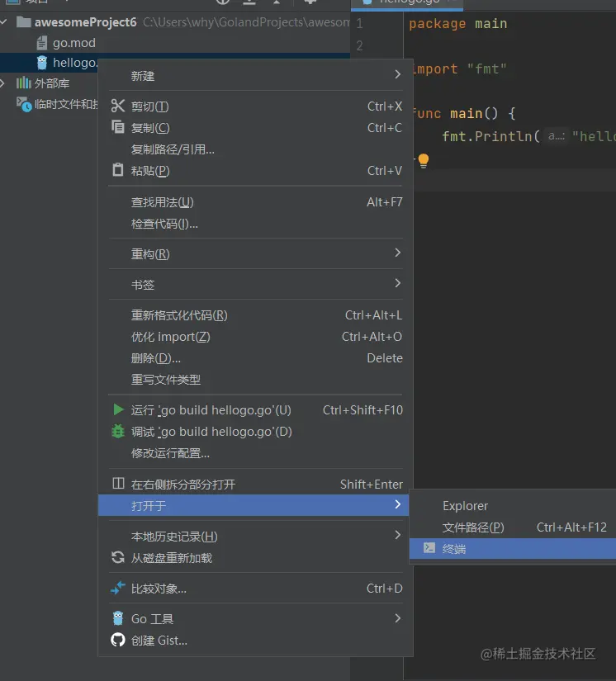Click the awesomeProject6 folder icon
This screenshot has height=681, width=616.
pos(23,21)
